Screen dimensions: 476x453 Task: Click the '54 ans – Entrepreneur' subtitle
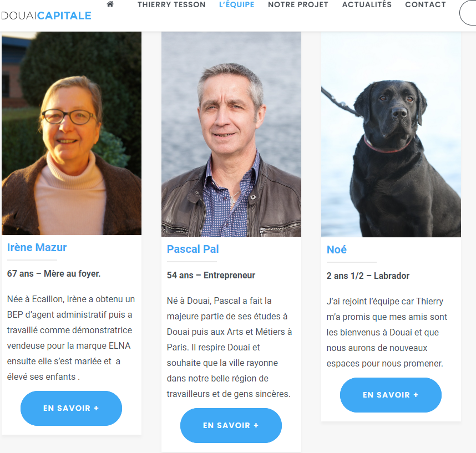(211, 275)
